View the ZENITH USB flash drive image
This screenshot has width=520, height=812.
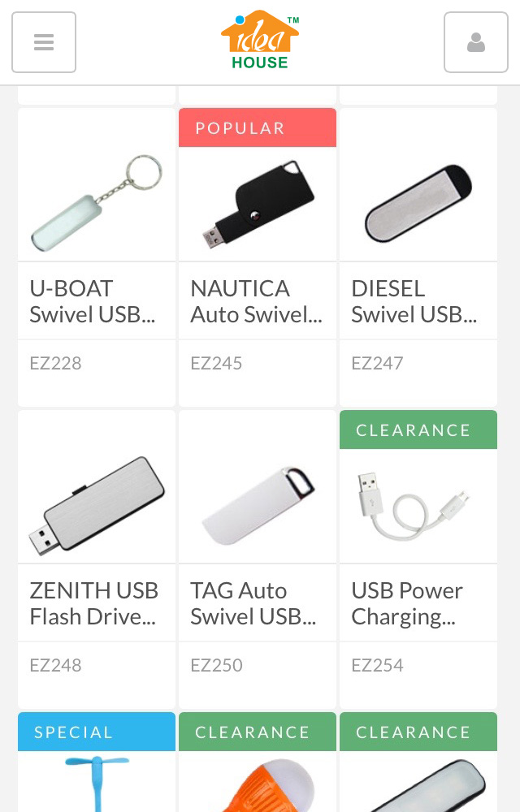pos(97,506)
